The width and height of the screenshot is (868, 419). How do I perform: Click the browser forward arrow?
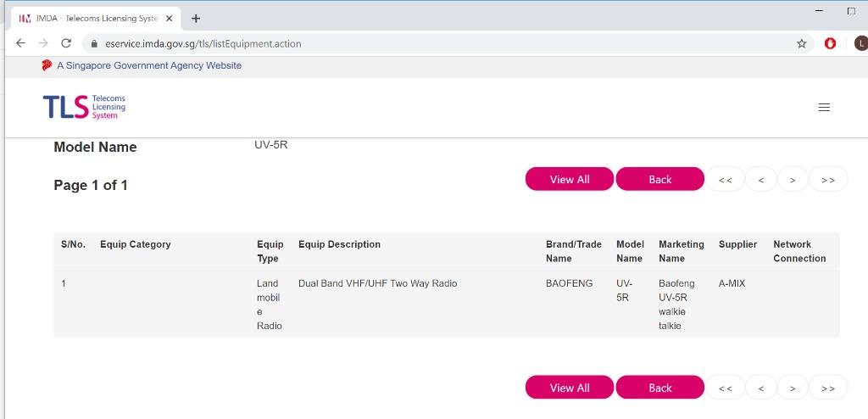pos(43,43)
